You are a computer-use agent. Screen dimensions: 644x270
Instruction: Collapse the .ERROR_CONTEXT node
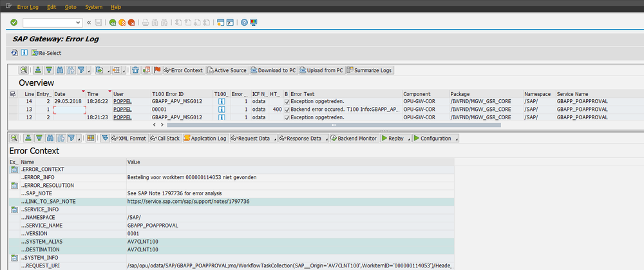pyautogui.click(x=14, y=169)
